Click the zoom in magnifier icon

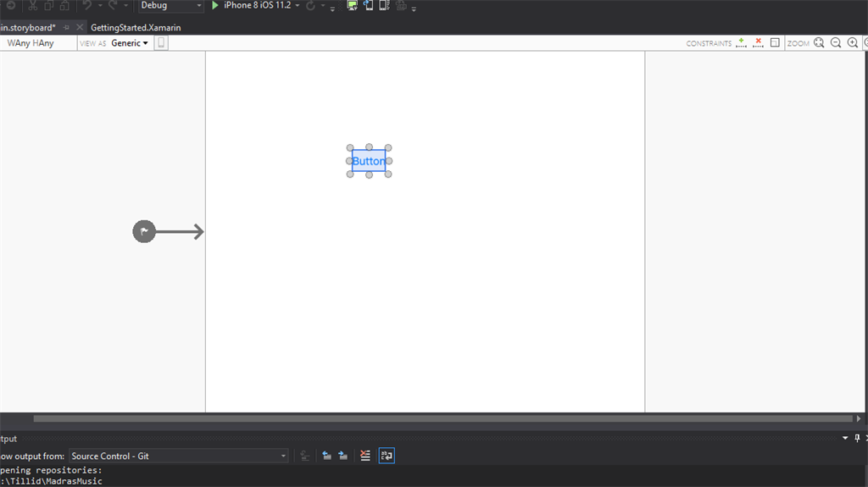click(853, 43)
